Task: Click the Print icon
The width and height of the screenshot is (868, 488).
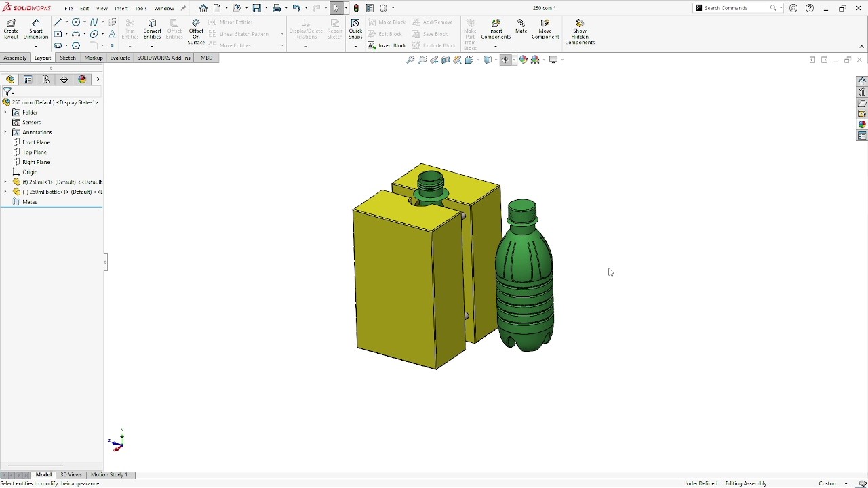Action: click(277, 8)
